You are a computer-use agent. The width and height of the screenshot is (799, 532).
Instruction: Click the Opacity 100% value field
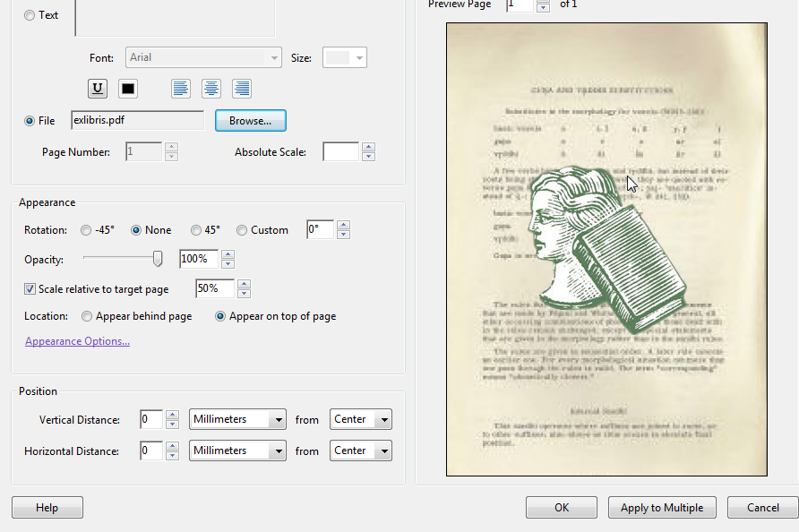click(x=199, y=259)
